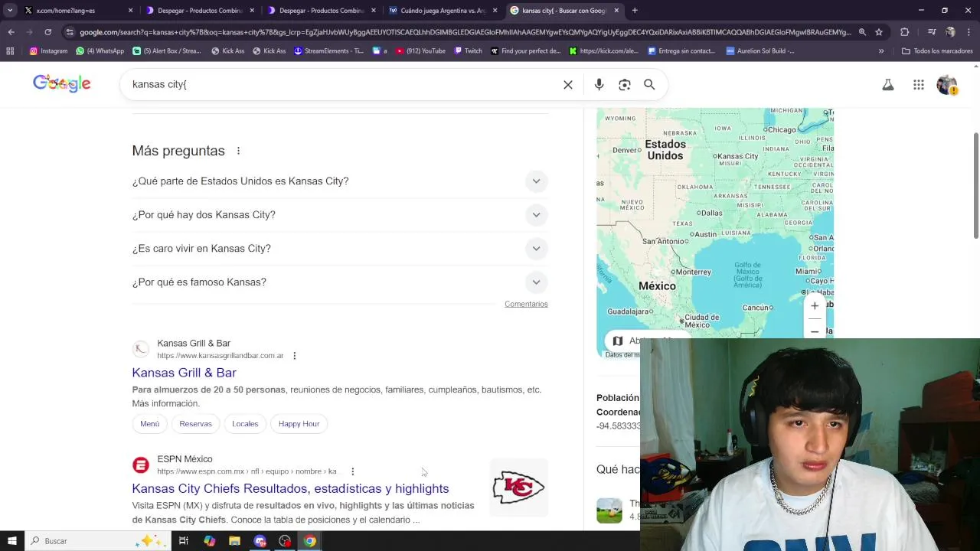The height and width of the screenshot is (551, 980).
Task: Open the Search Labs flask icon
Action: (x=888, y=85)
